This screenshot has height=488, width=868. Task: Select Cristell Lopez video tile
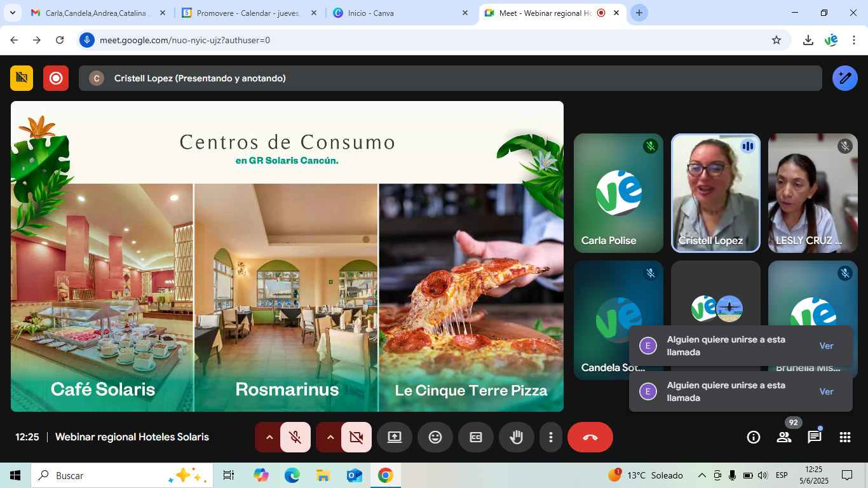coord(715,193)
